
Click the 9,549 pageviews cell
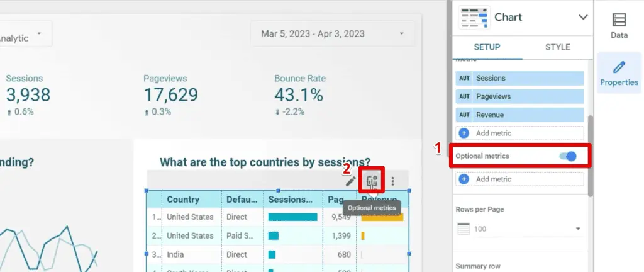340,217
